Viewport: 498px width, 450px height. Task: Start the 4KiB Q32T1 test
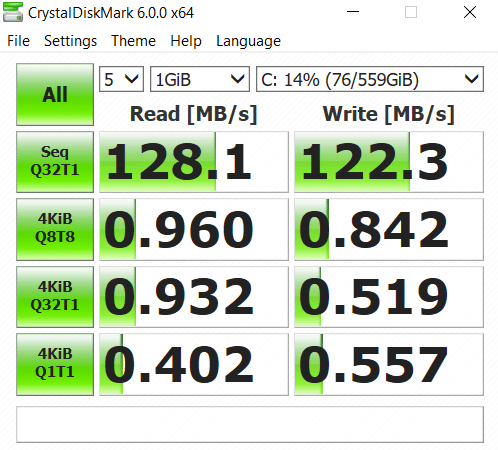(55, 297)
